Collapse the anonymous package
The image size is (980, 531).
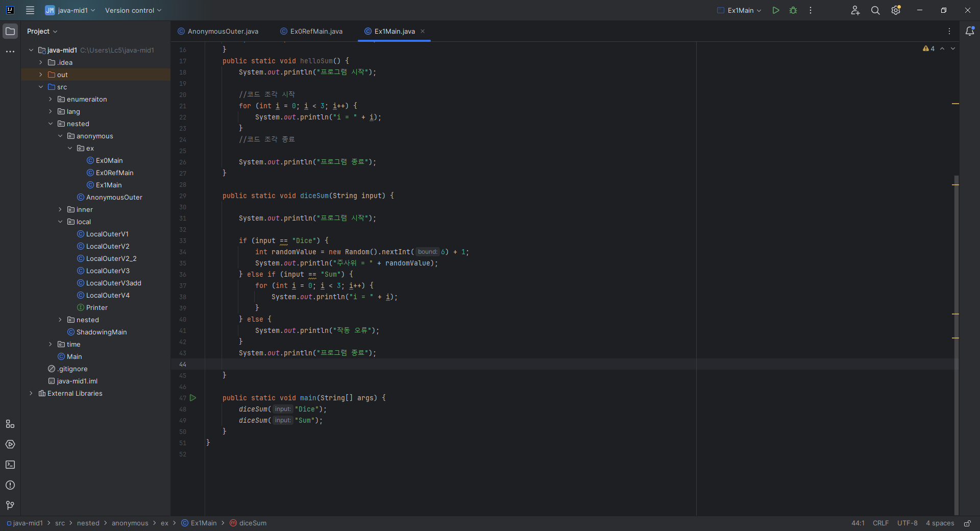[x=60, y=136]
